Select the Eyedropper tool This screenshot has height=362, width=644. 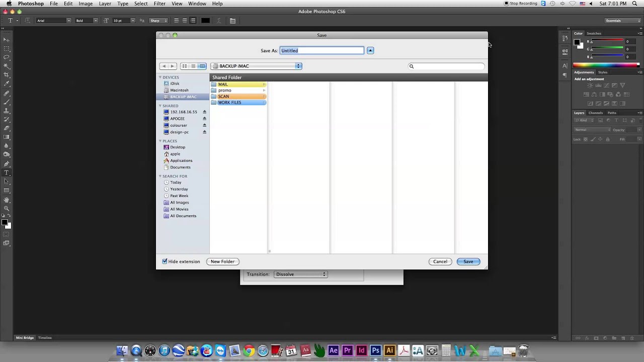click(x=7, y=83)
